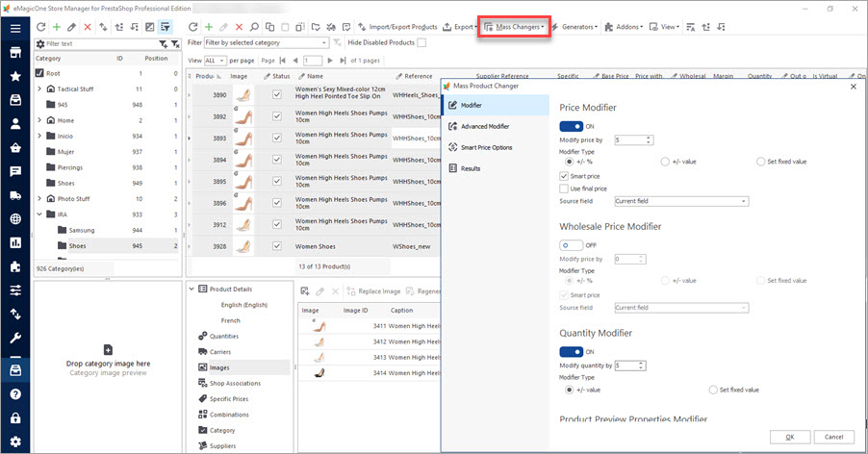The height and width of the screenshot is (454, 868).
Task: Open the shipping truck icon in the sidebar
Action: (x=15, y=195)
